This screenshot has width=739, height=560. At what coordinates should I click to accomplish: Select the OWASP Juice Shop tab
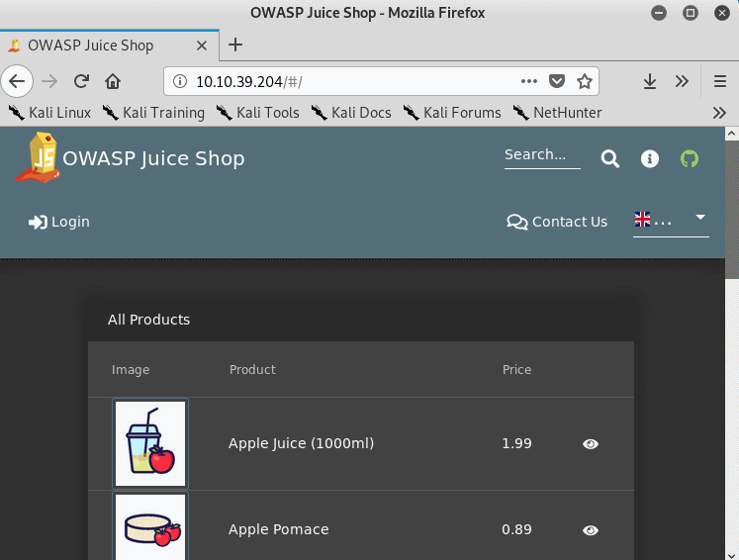click(110, 46)
